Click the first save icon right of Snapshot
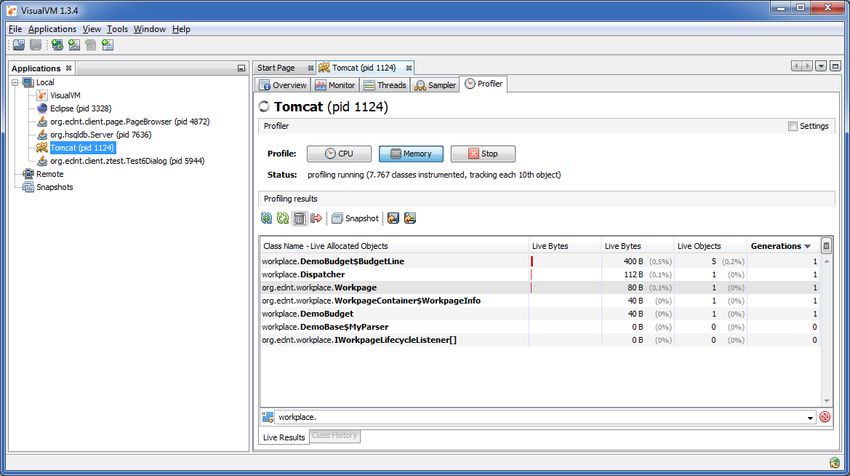This screenshot has height=476, width=850. tap(393, 218)
